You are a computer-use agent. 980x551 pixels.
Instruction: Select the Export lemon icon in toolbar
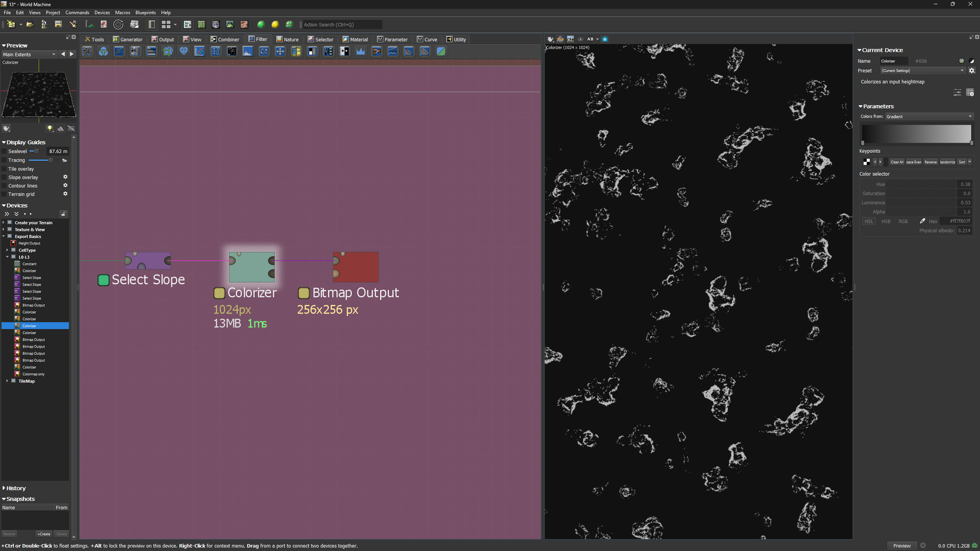click(x=275, y=24)
